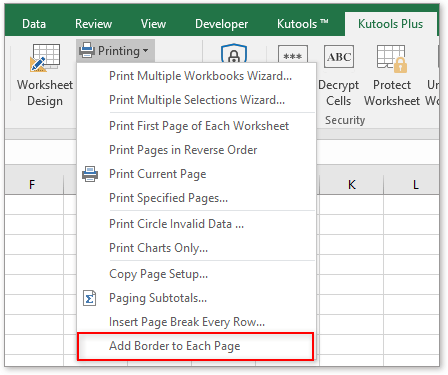Open the Developer ribbon tab

pyautogui.click(x=221, y=24)
